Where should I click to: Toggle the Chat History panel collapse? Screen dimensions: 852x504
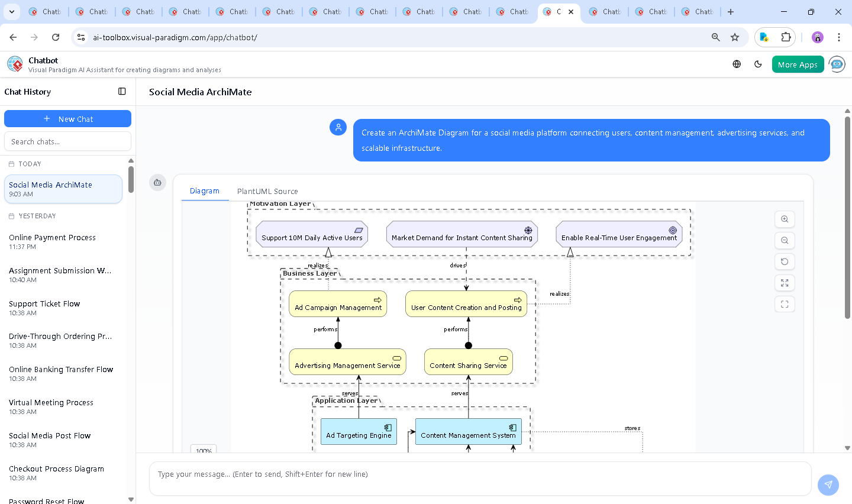[122, 92]
